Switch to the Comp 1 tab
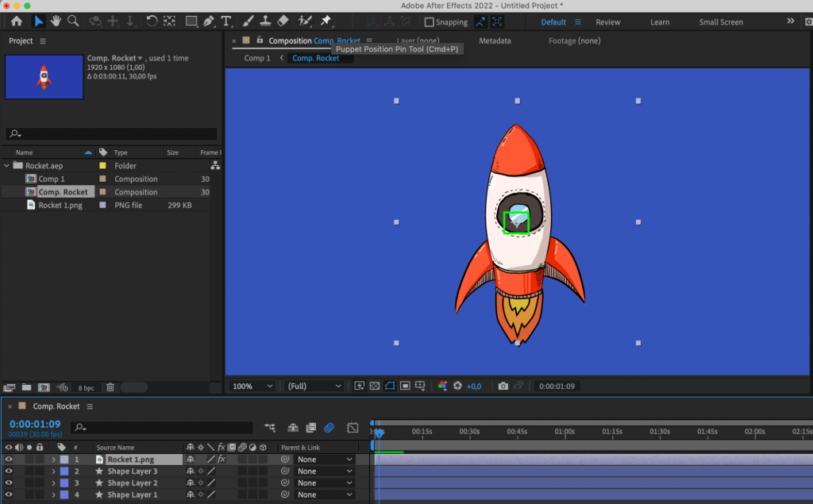The width and height of the screenshot is (813, 504). [256, 57]
